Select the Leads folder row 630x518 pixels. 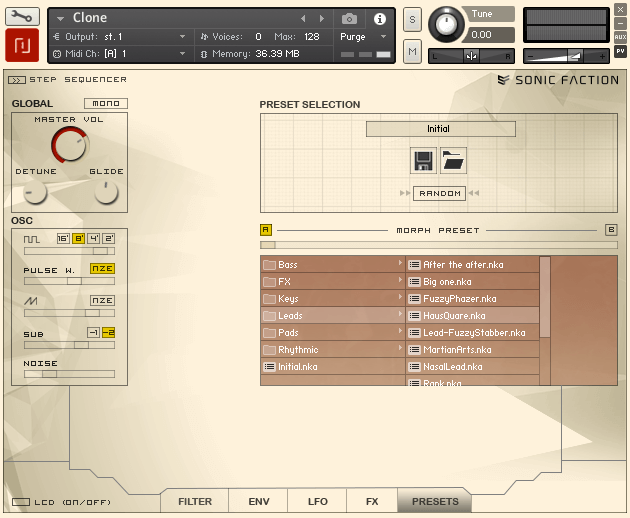pyautogui.click(x=333, y=316)
